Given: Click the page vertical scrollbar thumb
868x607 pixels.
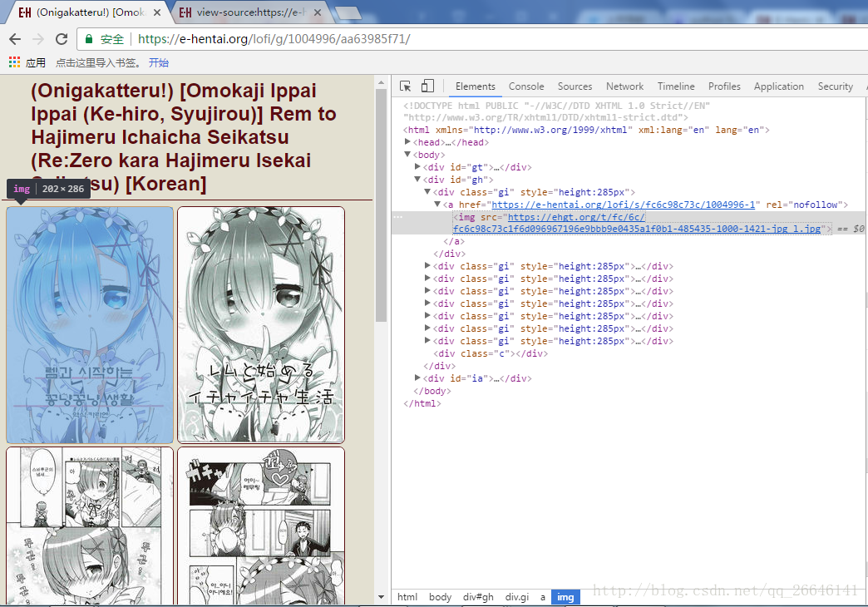Looking at the screenshot, I should tap(381, 205).
